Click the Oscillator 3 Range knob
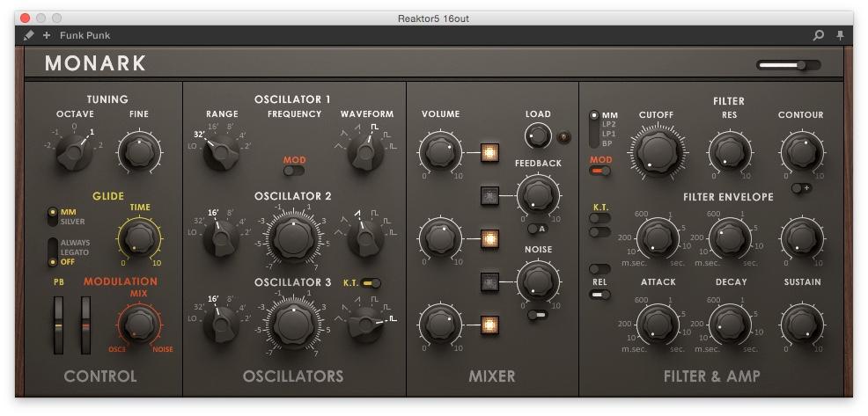Image resolution: width=868 pixels, height=416 pixels. [222, 325]
